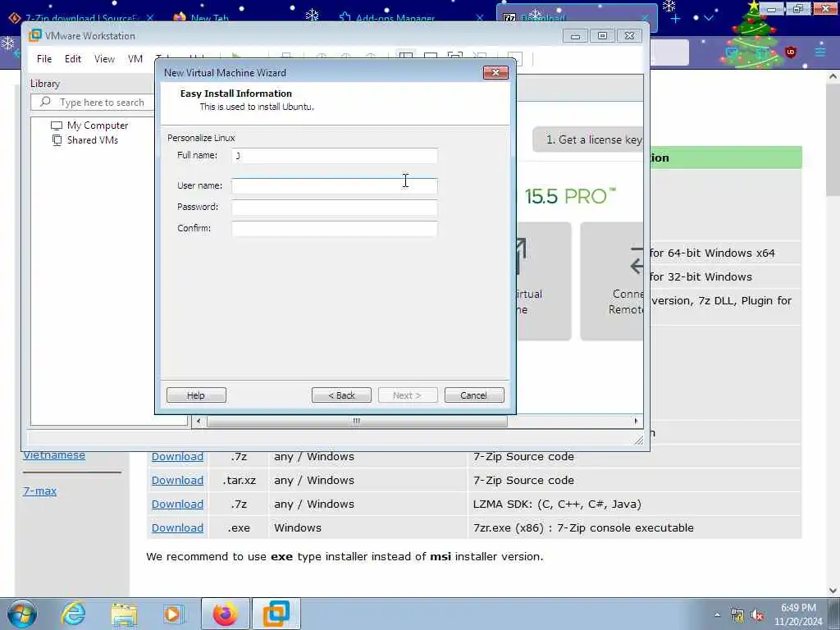Click left arrow of VMware horizontal scrollbar

pyautogui.click(x=199, y=422)
